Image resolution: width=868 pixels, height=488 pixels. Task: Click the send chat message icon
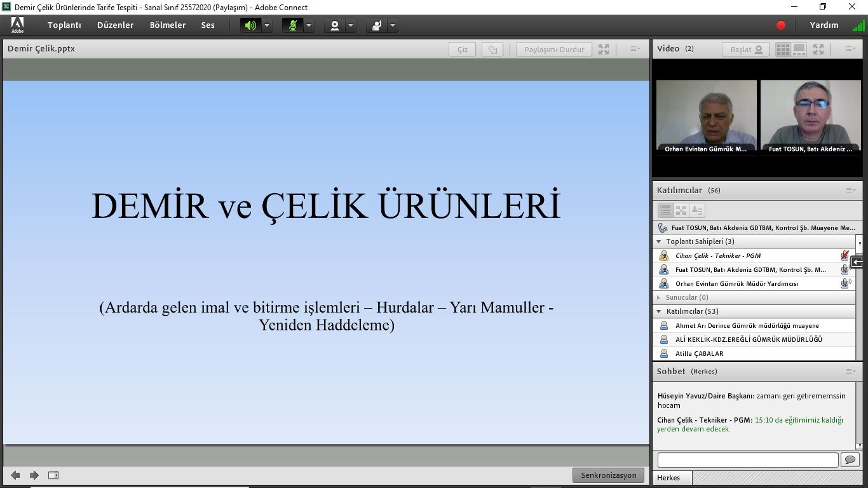[x=850, y=459]
